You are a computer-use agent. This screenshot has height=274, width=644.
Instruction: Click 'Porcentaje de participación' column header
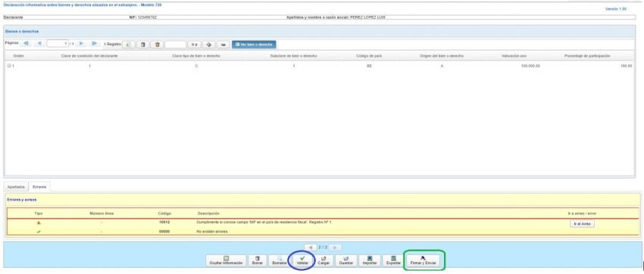tap(587, 56)
